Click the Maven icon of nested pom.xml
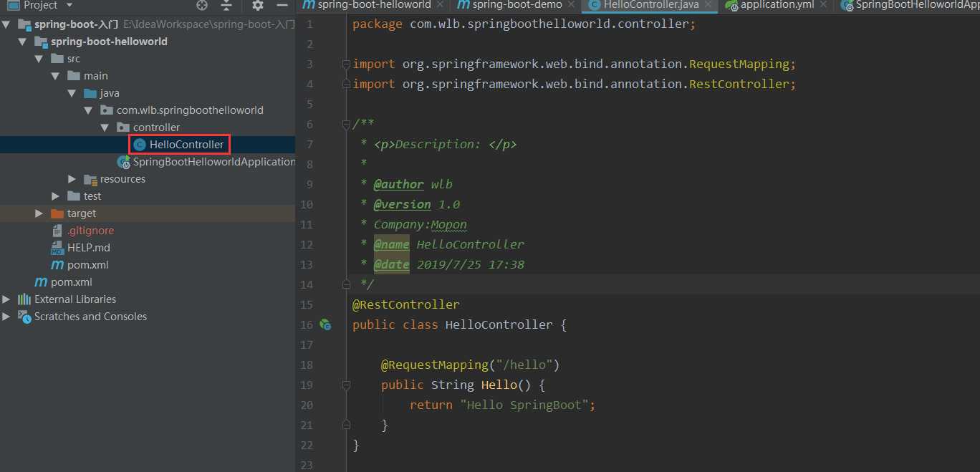 point(57,265)
